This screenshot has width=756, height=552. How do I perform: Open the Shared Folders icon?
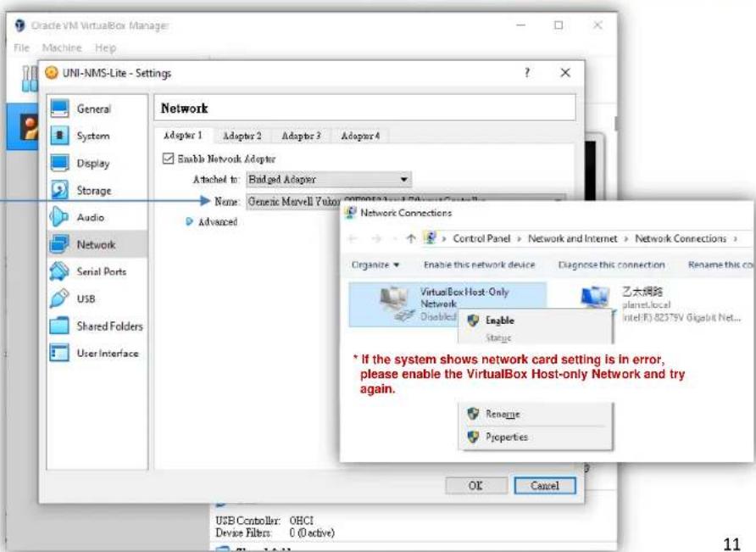59,326
